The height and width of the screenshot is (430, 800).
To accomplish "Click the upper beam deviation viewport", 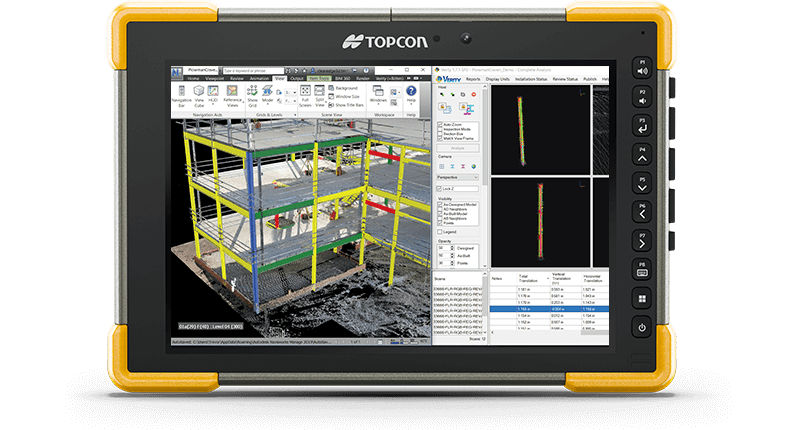I will click(541, 131).
